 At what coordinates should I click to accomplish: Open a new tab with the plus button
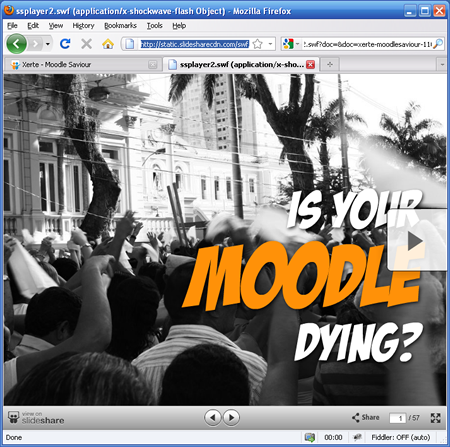(330, 65)
